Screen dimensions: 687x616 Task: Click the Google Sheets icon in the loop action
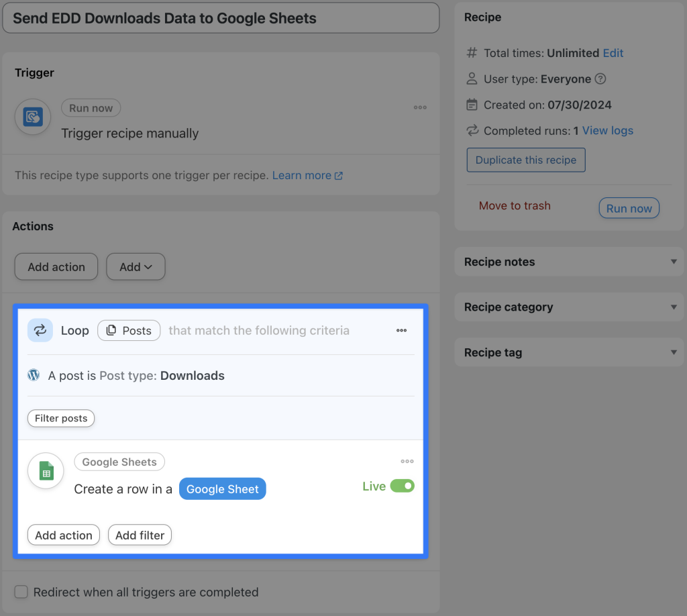coord(45,470)
